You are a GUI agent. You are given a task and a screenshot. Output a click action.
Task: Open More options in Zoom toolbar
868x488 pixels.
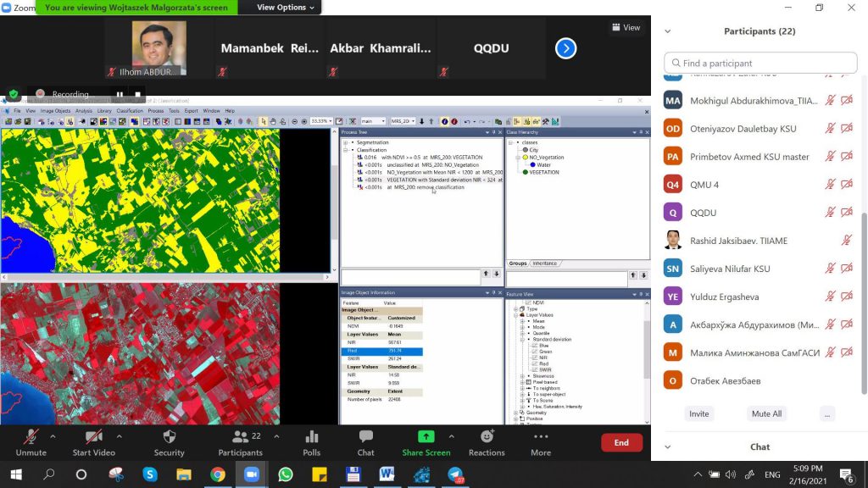[x=541, y=442]
